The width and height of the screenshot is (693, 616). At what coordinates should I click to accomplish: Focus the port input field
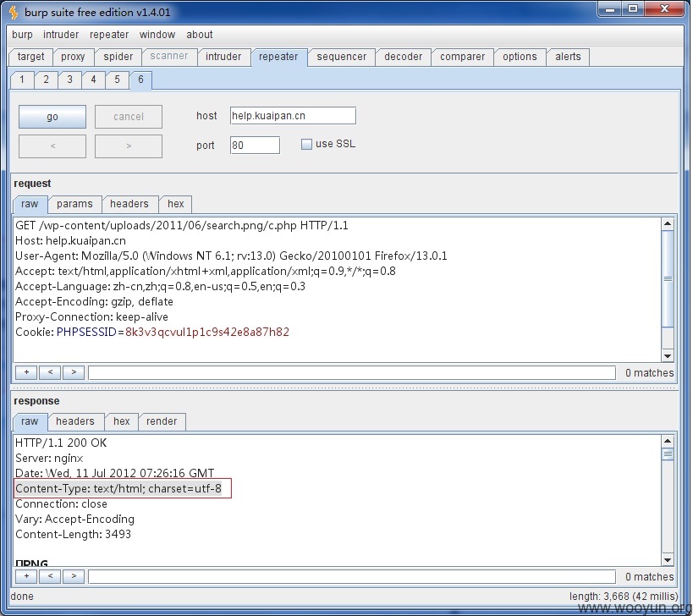point(255,146)
